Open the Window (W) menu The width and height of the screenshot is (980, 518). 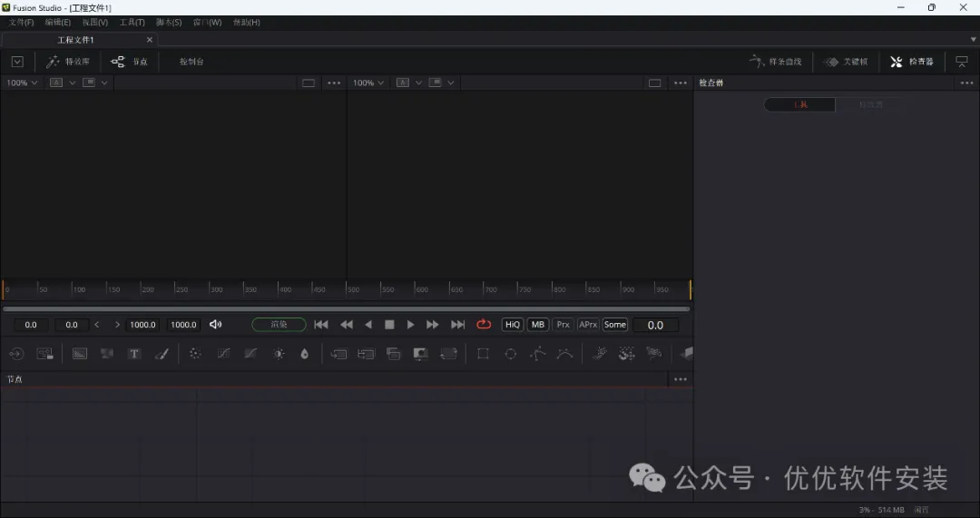tap(207, 22)
